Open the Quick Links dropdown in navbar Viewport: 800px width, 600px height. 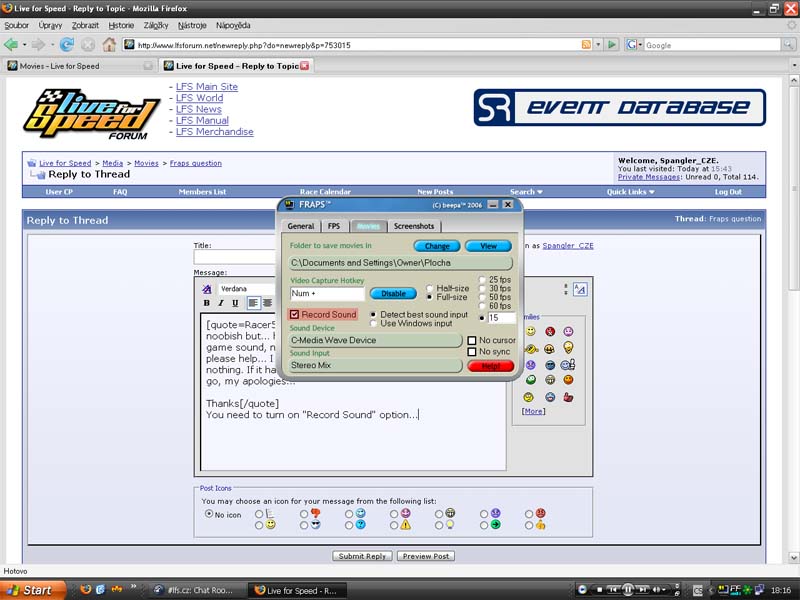click(631, 192)
